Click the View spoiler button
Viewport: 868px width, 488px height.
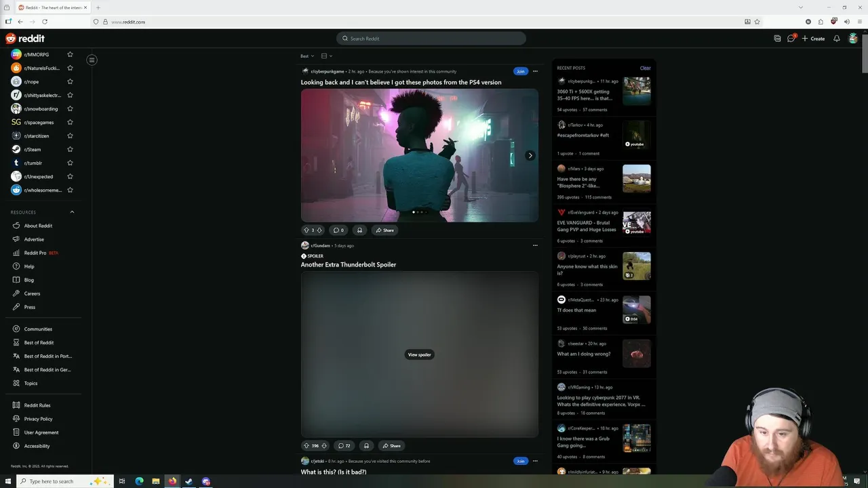[419, 354]
